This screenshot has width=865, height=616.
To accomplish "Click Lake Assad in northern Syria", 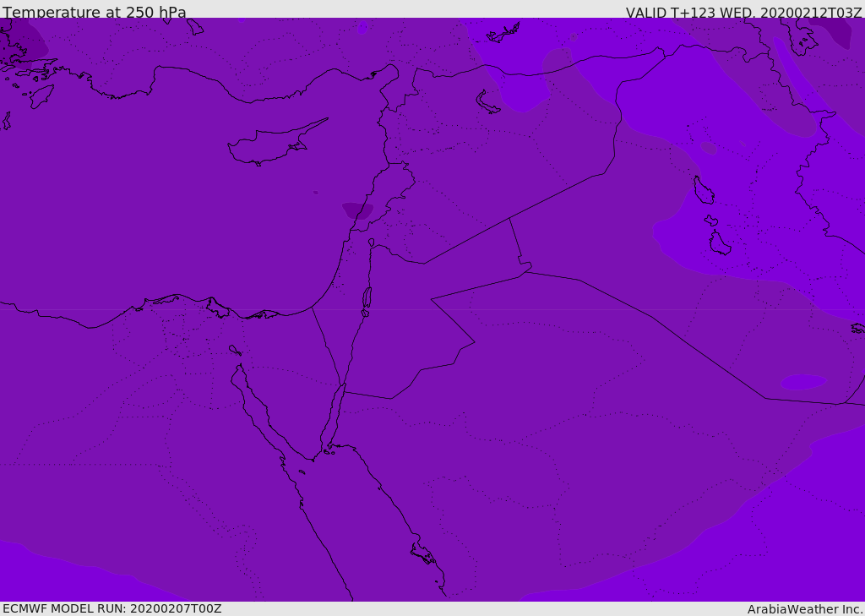I will click(488, 102).
